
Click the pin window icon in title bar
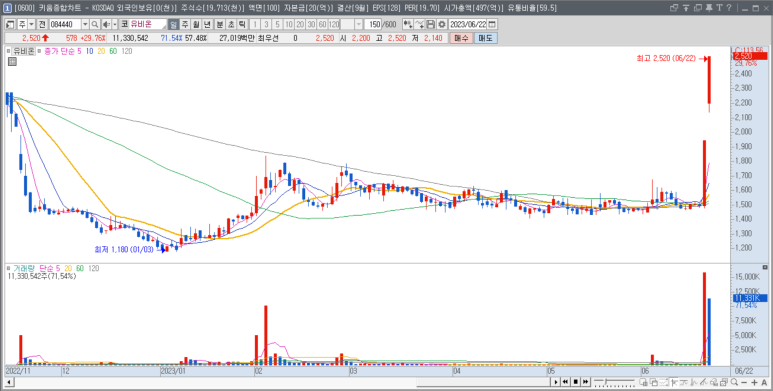[709, 8]
